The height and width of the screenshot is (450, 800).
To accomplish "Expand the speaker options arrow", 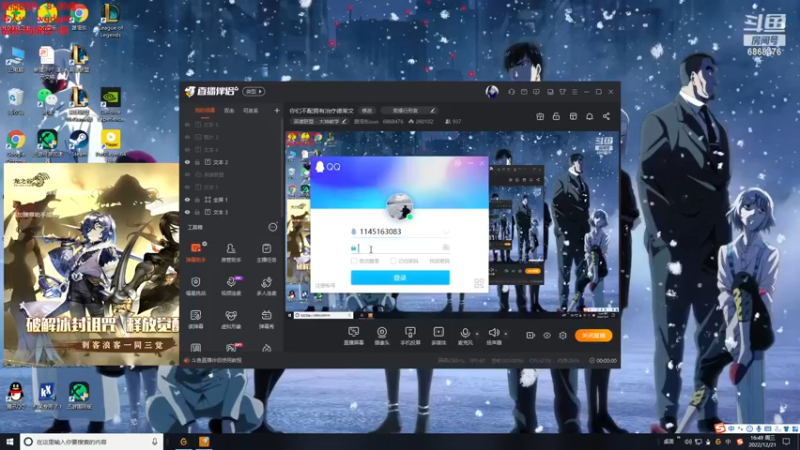I will tap(506, 334).
